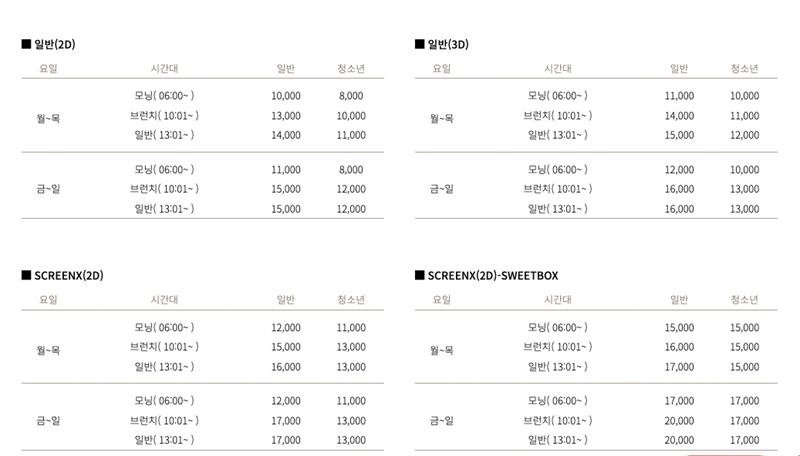
Task: Click 청소년 column header in SCREENX(2D) table
Action: 351,299
